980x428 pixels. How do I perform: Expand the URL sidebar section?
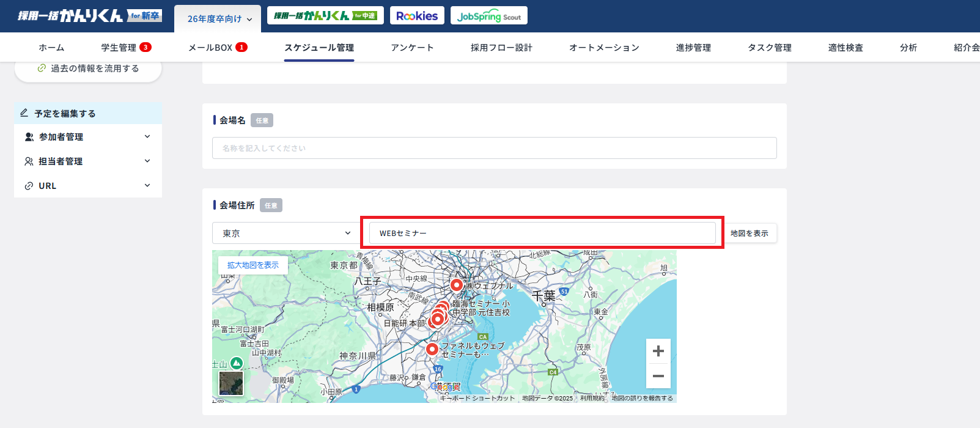pos(88,186)
